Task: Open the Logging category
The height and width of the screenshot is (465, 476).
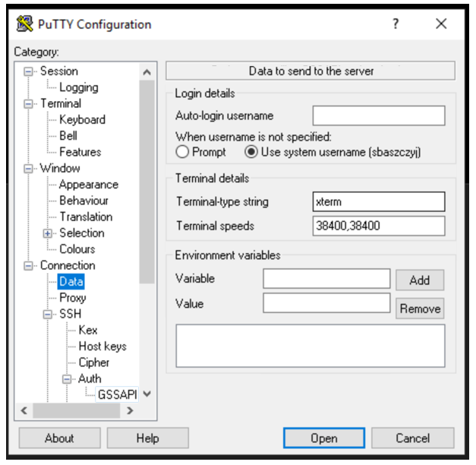Action: pyautogui.click(x=79, y=87)
